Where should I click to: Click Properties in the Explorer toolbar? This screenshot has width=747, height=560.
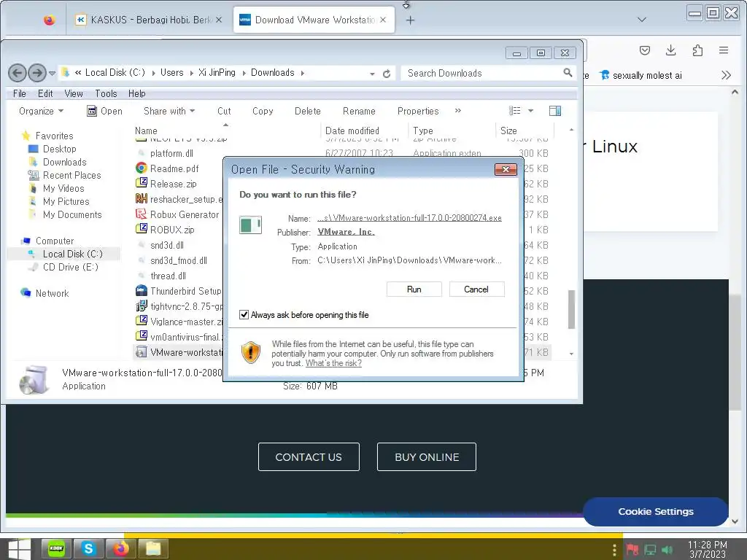[x=418, y=111]
